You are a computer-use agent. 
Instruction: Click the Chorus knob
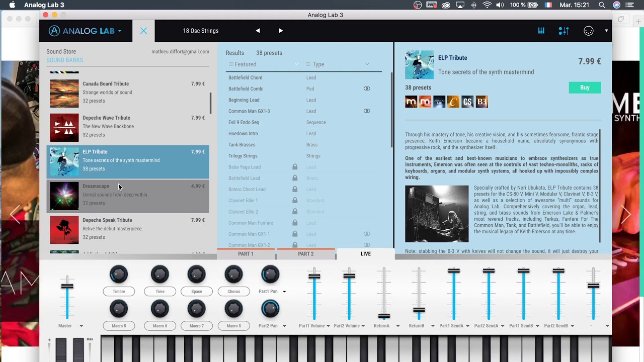(x=233, y=275)
